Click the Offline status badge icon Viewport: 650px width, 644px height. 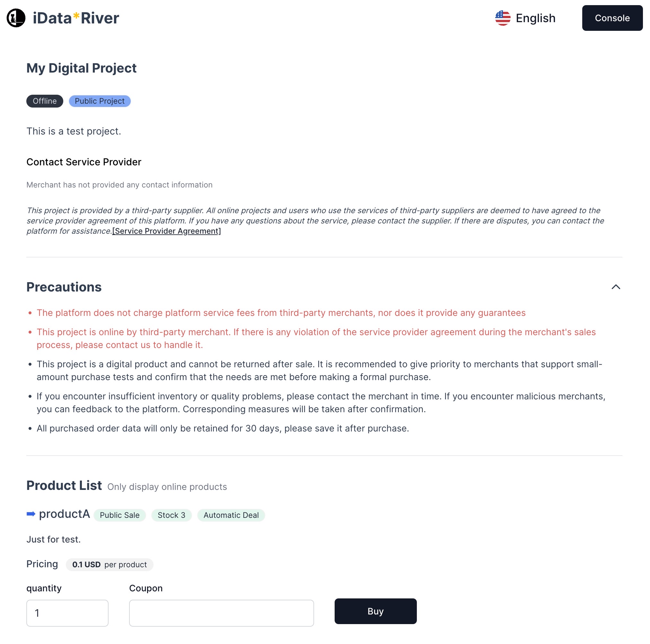[x=45, y=101]
